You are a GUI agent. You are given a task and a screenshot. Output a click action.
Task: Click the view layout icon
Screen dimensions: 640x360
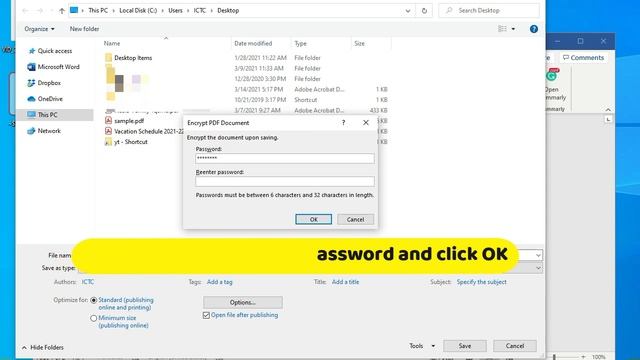pos(502,29)
